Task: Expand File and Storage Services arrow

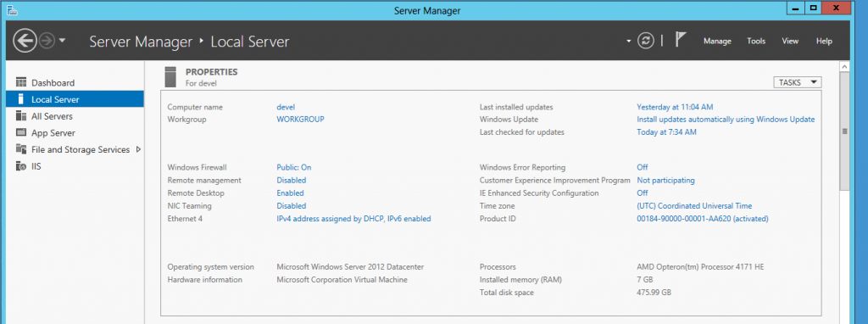Action: (x=138, y=149)
